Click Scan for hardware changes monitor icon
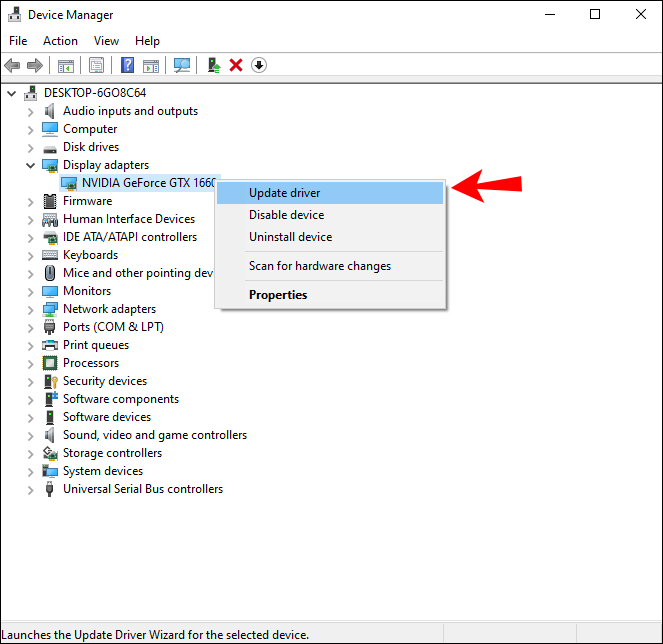 click(182, 66)
